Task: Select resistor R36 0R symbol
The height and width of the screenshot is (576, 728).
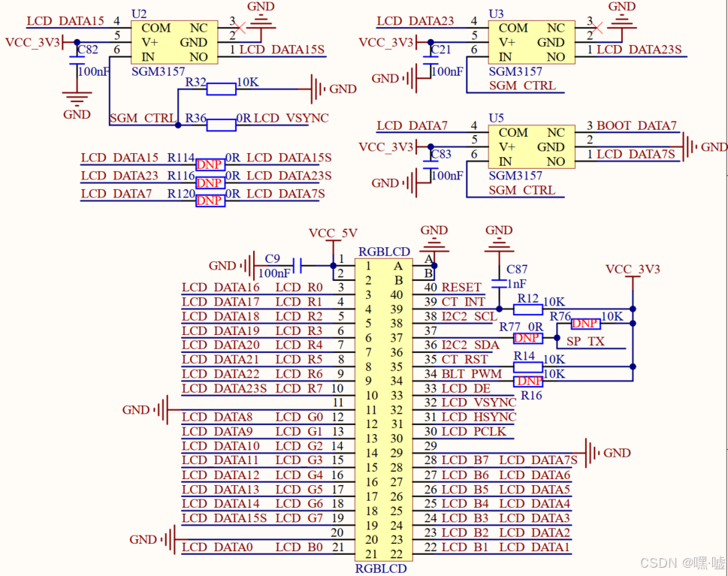Action: 221,125
